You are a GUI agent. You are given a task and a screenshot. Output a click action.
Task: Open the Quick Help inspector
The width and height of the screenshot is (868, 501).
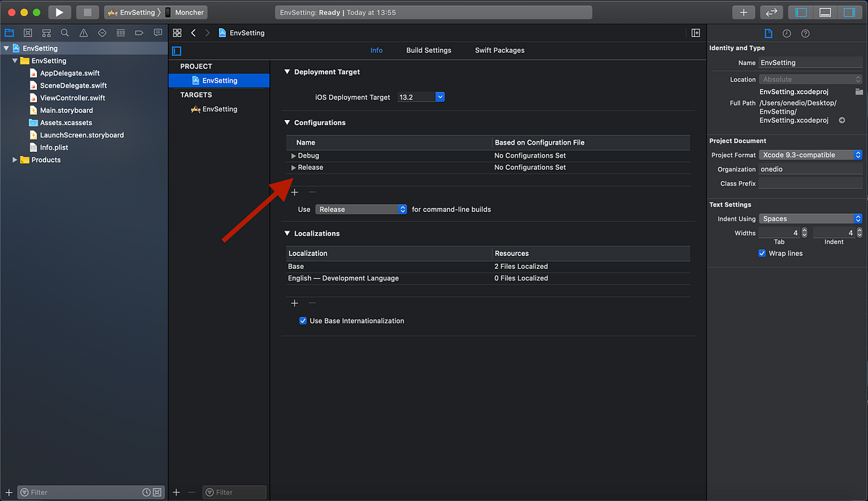805,33
